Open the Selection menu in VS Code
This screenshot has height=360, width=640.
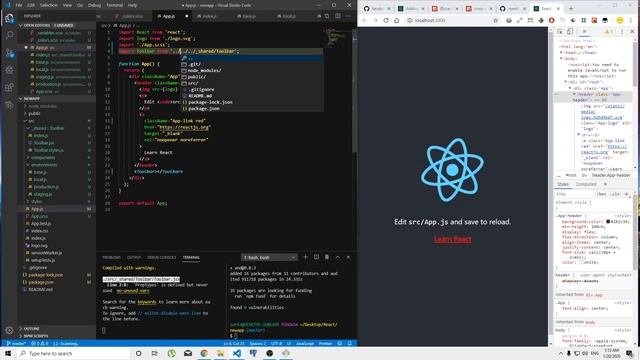49,5
